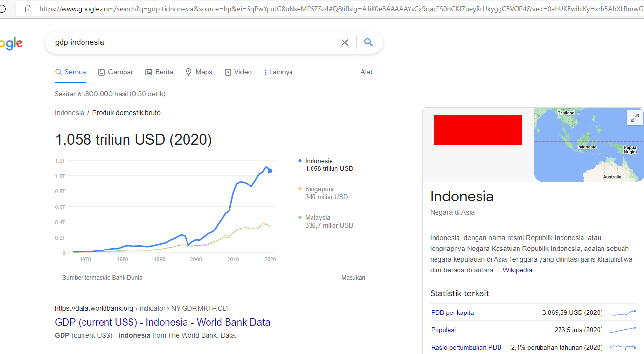This screenshot has width=644, height=354.
Task: Click the Populasi sparkline chart icon
Action: [x=623, y=330]
